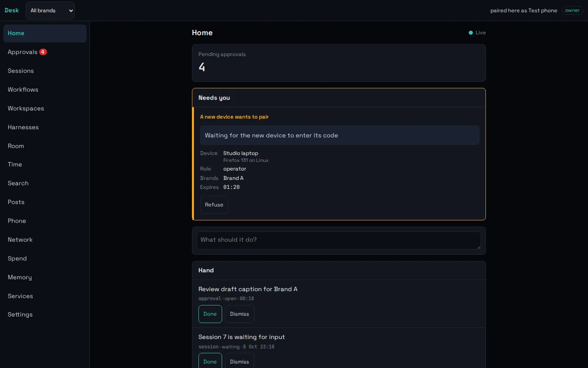Viewport: 588px width, 368px height.
Task: Click the 'Firefox 131 on Linux' text
Action: pos(246,160)
